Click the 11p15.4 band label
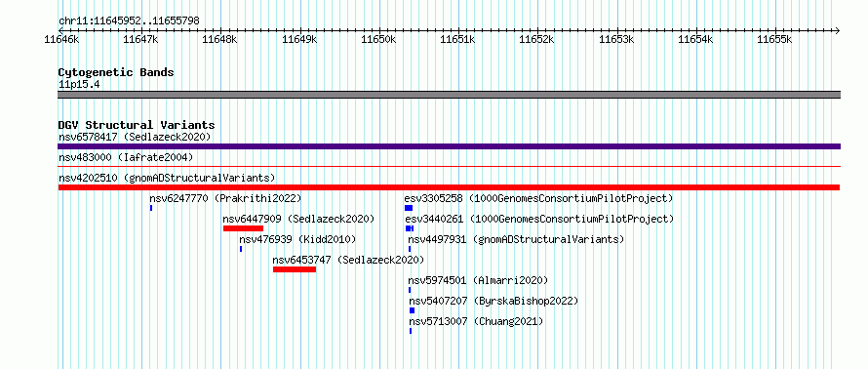The height and width of the screenshot is (369, 868). 79,85
